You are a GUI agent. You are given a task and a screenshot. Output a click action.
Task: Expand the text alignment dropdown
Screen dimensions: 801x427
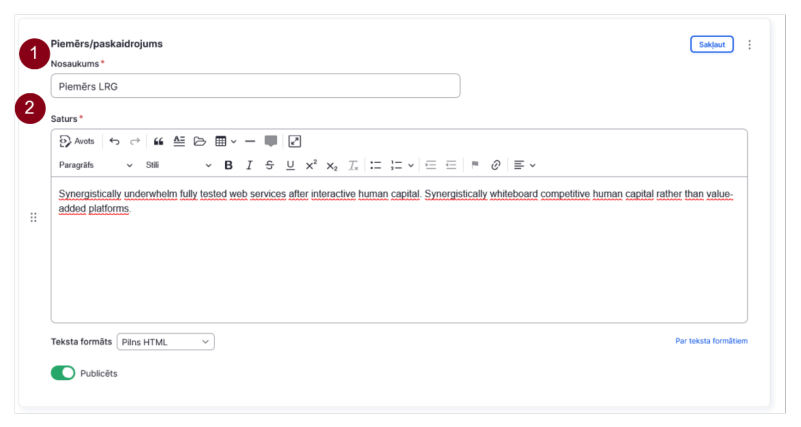point(525,165)
